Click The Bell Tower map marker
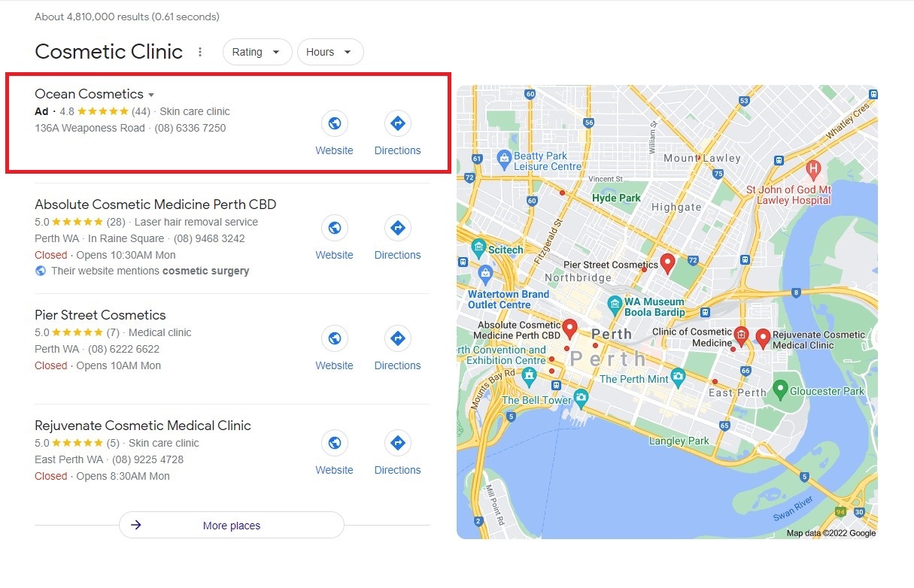 pyautogui.click(x=581, y=397)
